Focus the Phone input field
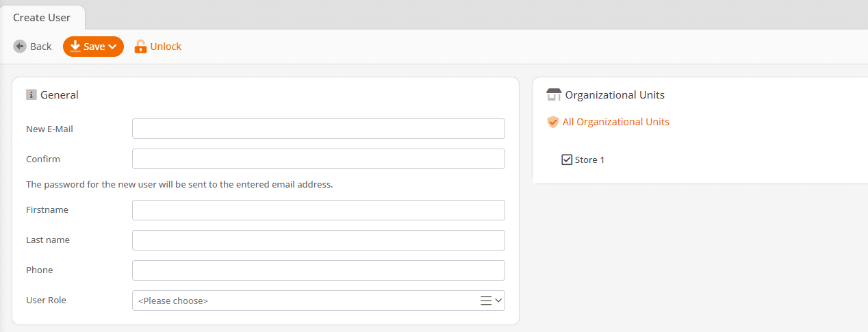 [318, 270]
